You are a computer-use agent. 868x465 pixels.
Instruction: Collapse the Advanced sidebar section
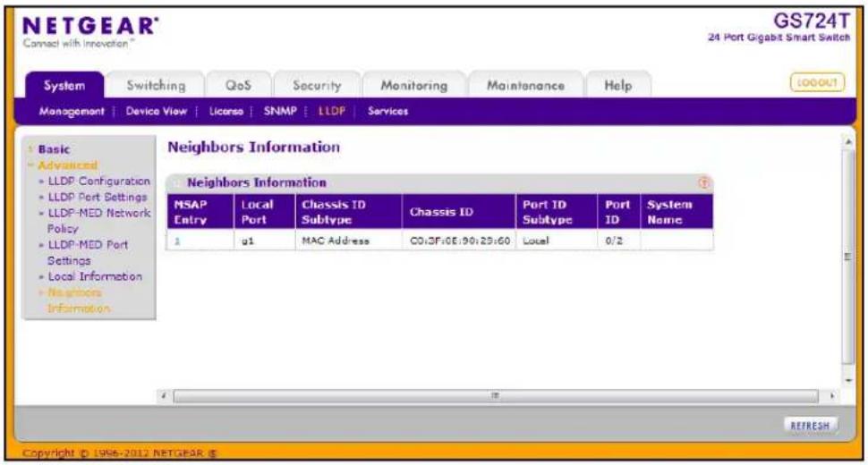pyautogui.click(x=67, y=165)
